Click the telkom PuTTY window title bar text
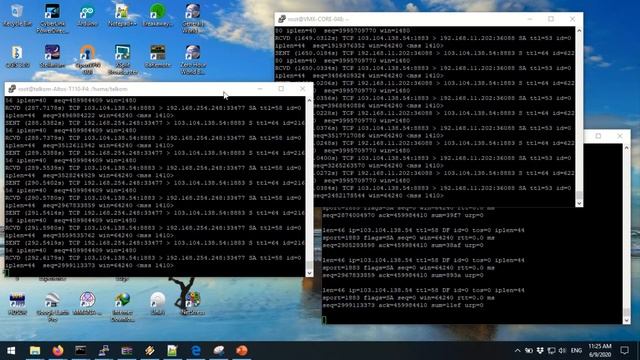Image resolution: width=640 pixels, height=360 pixels. [x=73, y=89]
